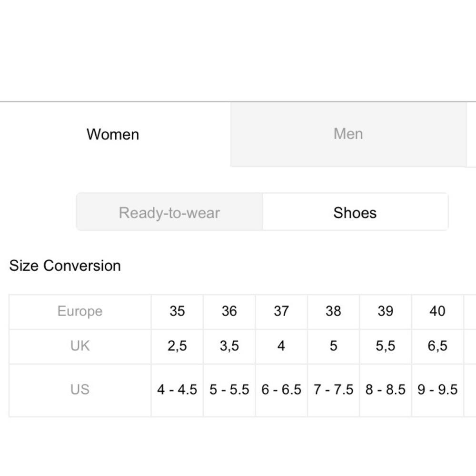Select the Ready-to-wear category
This screenshot has height=476, width=476.
pos(169,212)
